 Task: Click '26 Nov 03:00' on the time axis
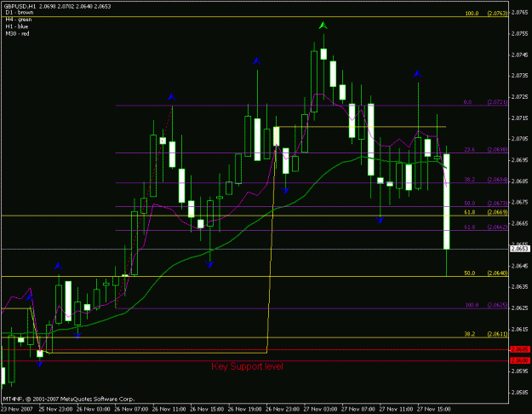point(94,409)
